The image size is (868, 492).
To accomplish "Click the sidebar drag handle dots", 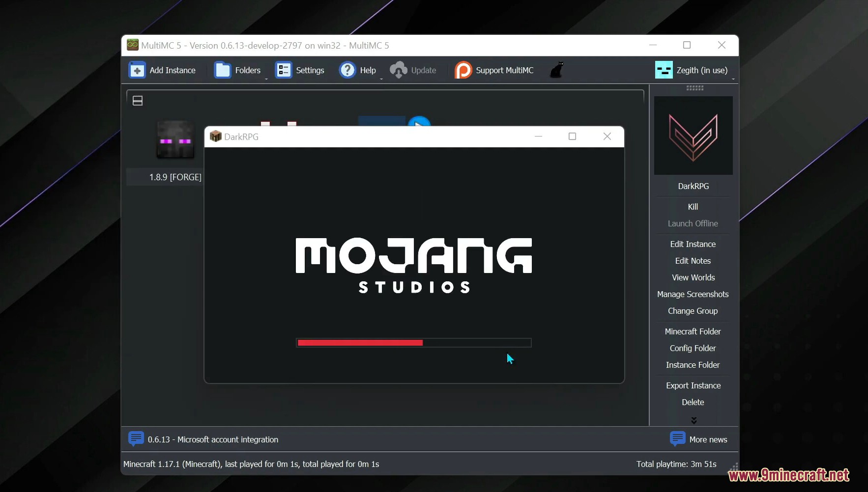I will pyautogui.click(x=695, y=88).
